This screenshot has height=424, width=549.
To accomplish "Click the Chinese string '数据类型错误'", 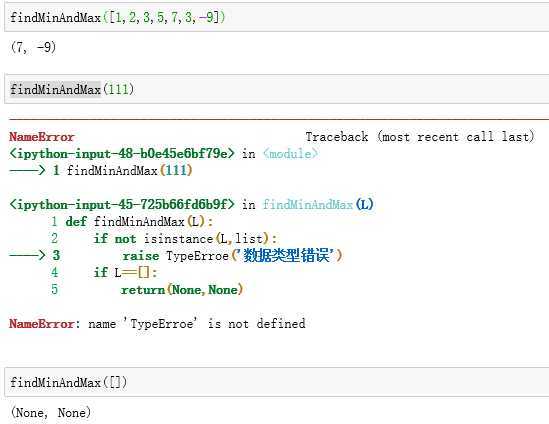I will 287,255.
